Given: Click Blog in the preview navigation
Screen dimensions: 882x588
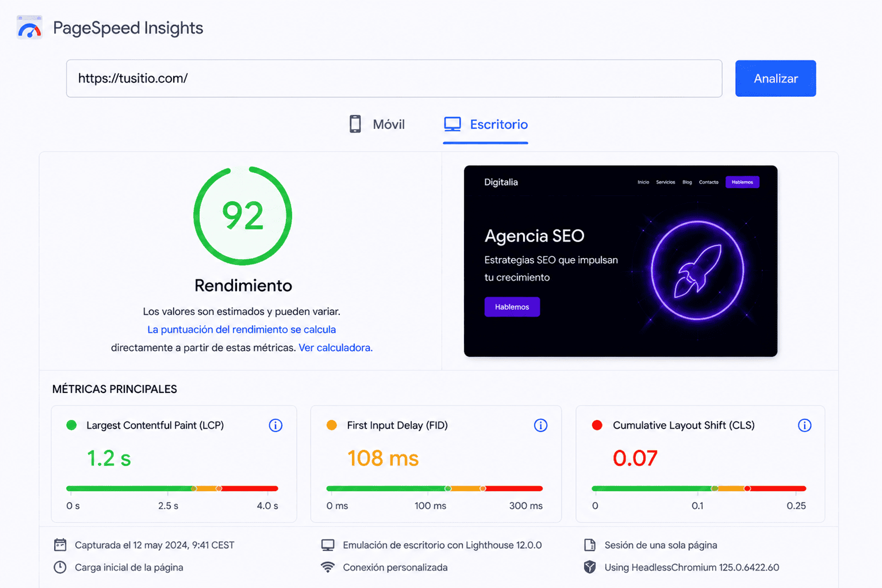Looking at the screenshot, I should (x=687, y=182).
